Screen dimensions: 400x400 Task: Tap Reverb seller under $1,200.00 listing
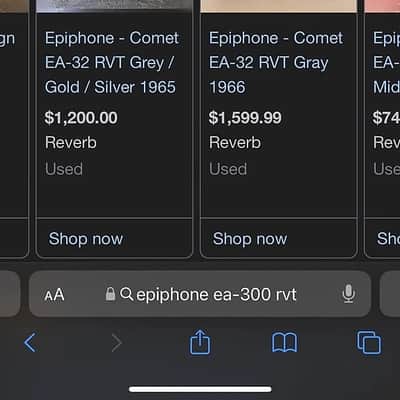coord(71,143)
